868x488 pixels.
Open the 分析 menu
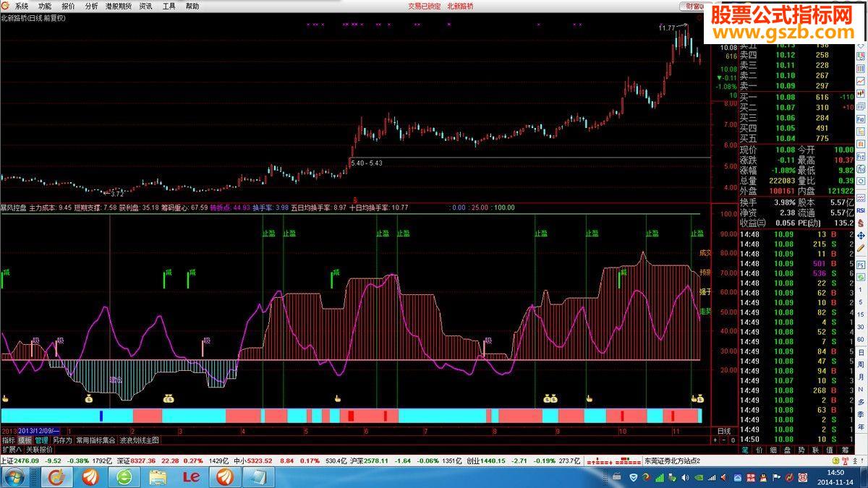pyautogui.click(x=91, y=6)
